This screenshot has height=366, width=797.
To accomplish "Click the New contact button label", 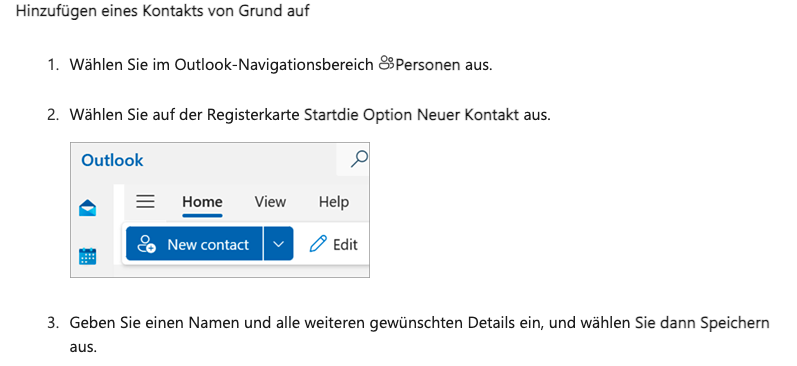I will pyautogui.click(x=208, y=245).
